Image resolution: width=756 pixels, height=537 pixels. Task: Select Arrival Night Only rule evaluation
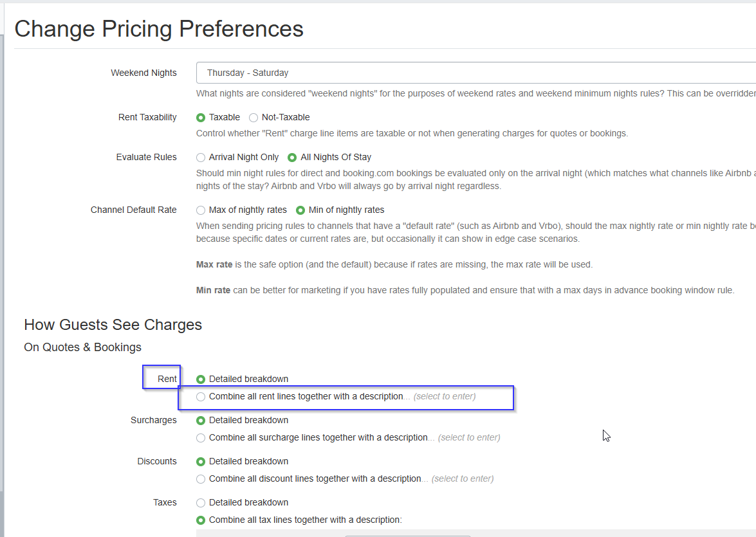[x=201, y=158]
